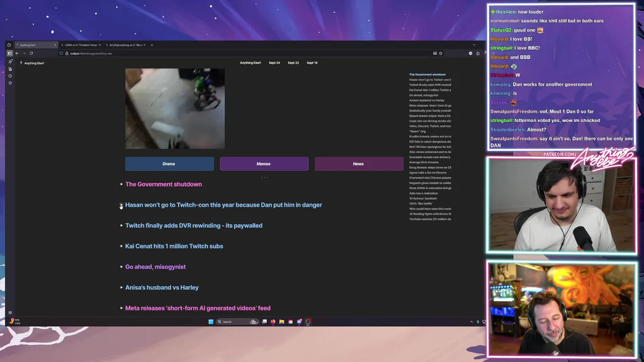This screenshot has height=362, width=644.
Task: Expand 'The Government shutdown' section
Action: coord(121,185)
